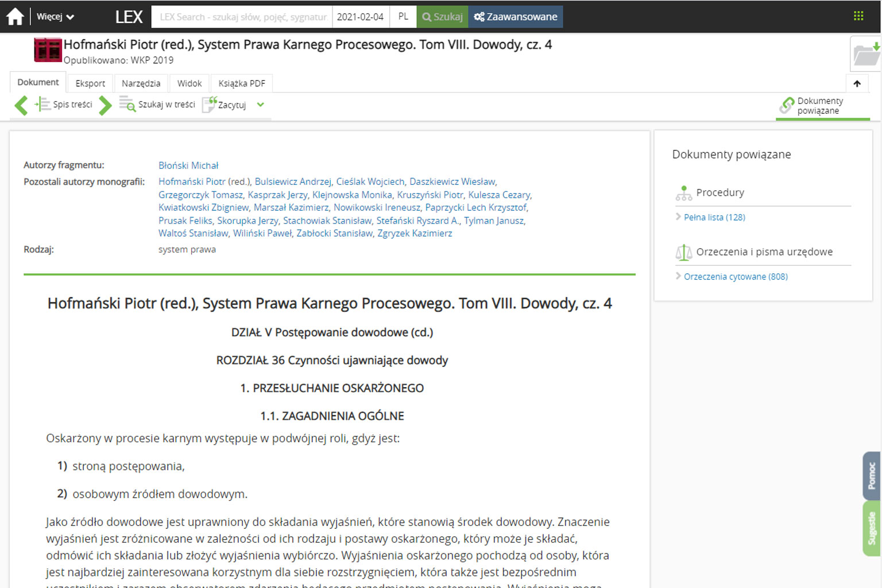
Task: Open author link Stefański Ryszard A.
Action: [418, 220]
